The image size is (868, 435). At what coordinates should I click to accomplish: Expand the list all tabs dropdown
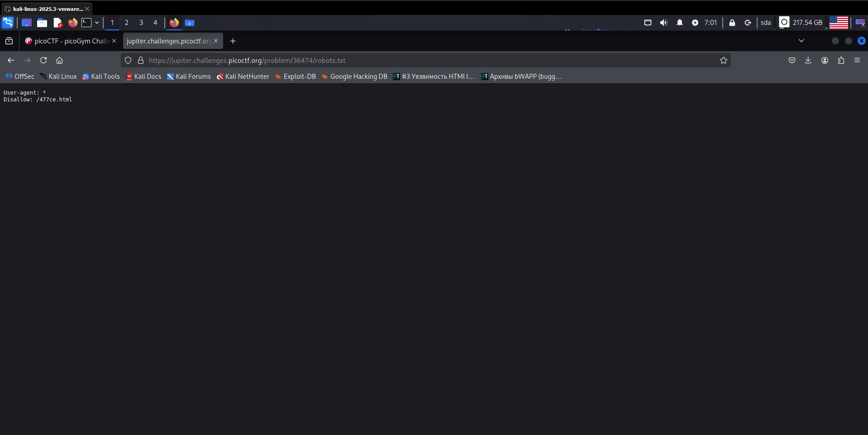[801, 41]
